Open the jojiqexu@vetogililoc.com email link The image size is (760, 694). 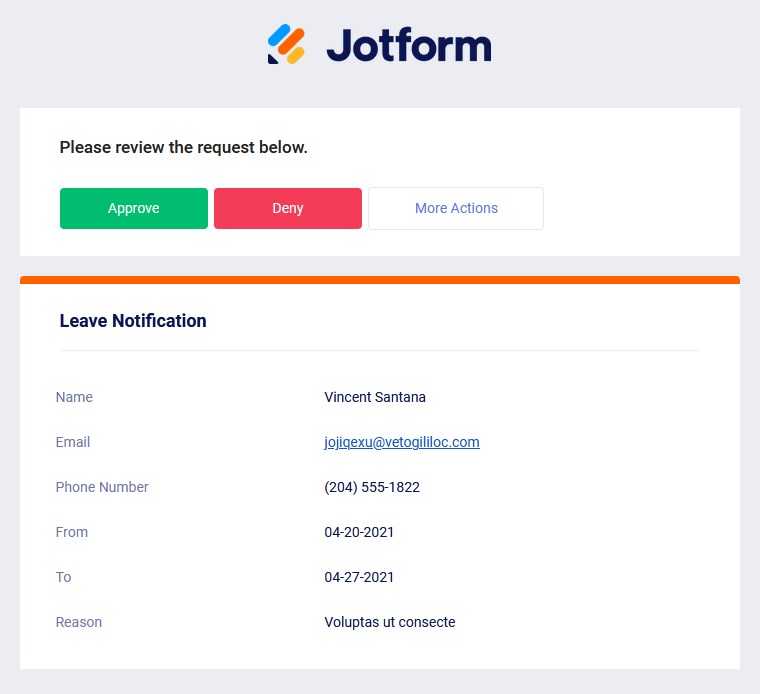402,442
